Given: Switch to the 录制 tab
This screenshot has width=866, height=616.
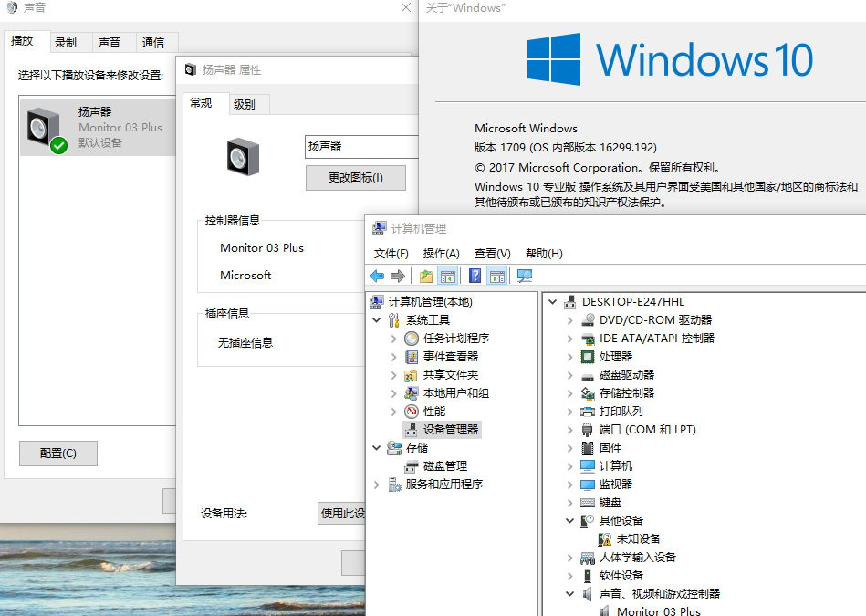Looking at the screenshot, I should point(66,42).
